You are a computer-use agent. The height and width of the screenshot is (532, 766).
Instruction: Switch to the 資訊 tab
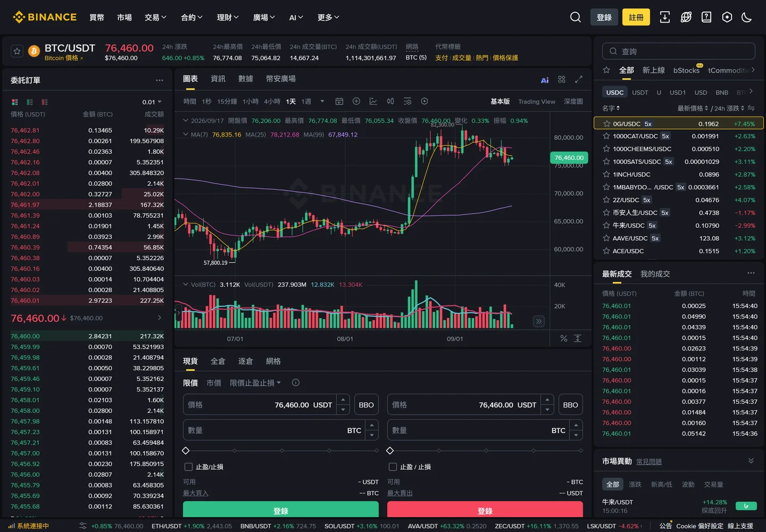[218, 79]
